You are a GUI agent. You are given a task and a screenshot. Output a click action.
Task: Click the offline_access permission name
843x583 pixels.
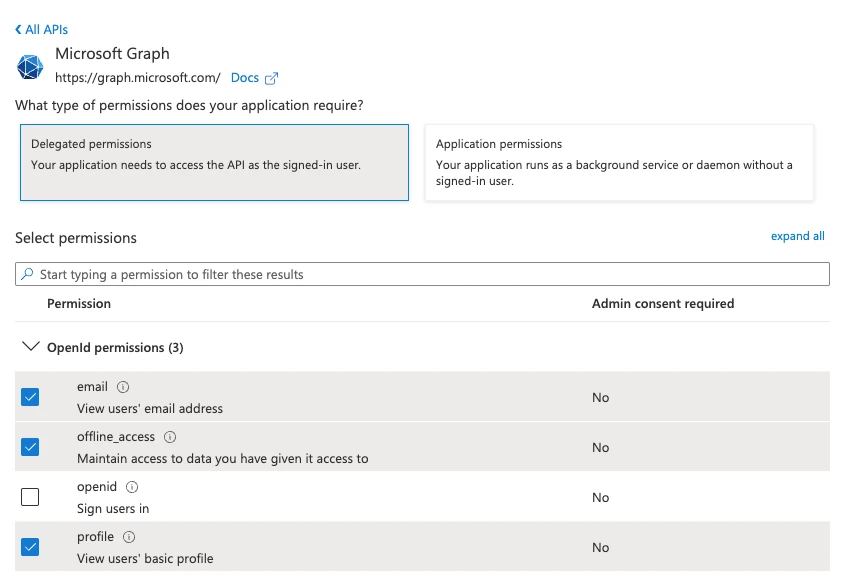point(116,437)
